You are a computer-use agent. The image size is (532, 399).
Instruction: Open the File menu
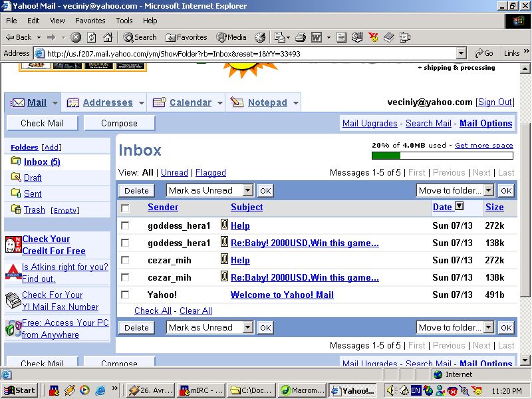(x=11, y=21)
